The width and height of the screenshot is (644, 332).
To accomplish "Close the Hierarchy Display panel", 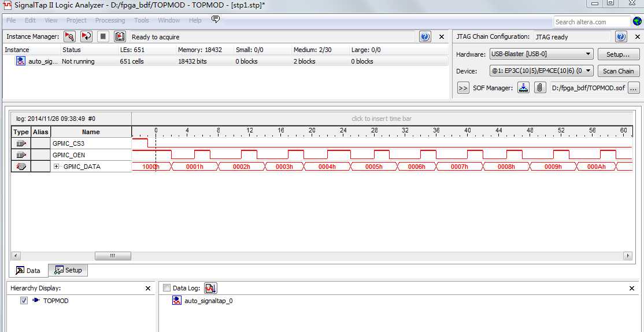I will click(148, 289).
